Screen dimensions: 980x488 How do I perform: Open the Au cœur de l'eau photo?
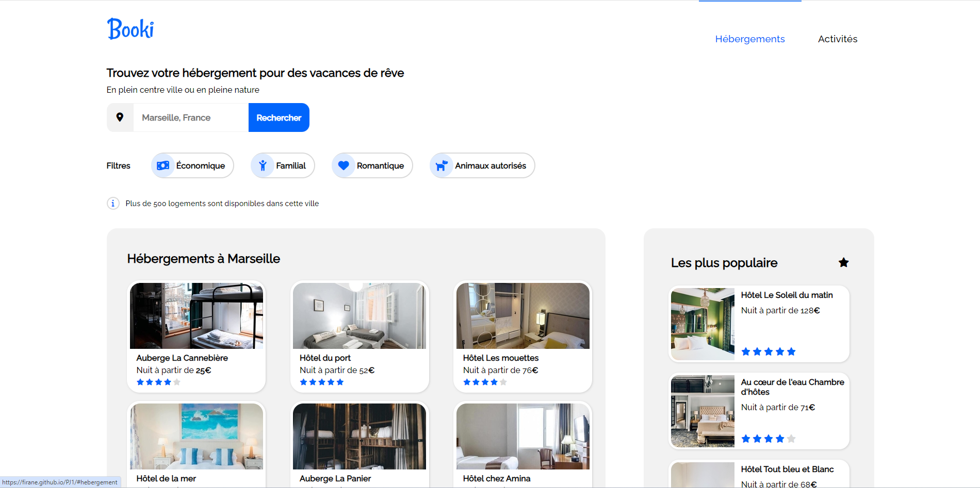703,411
